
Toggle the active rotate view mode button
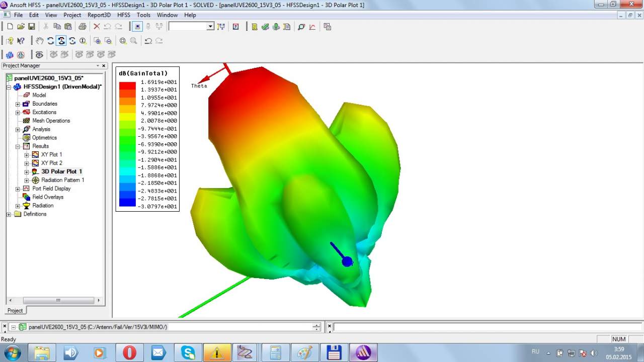click(61, 41)
